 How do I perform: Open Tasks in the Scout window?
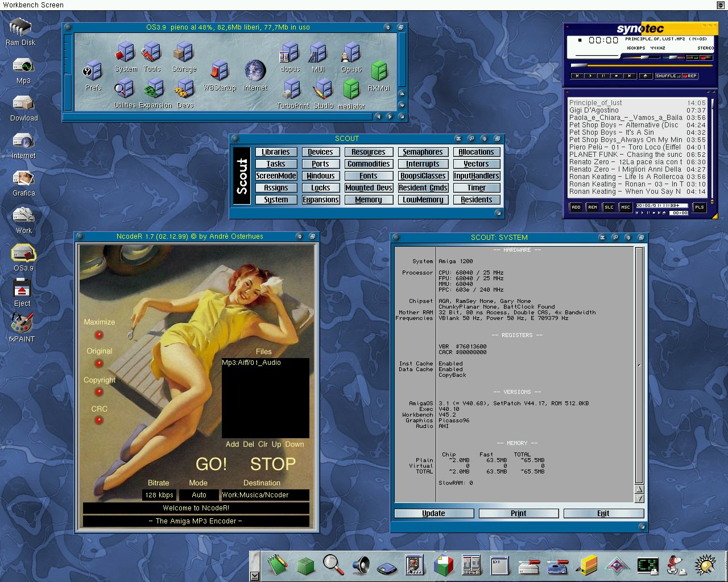tap(276, 164)
